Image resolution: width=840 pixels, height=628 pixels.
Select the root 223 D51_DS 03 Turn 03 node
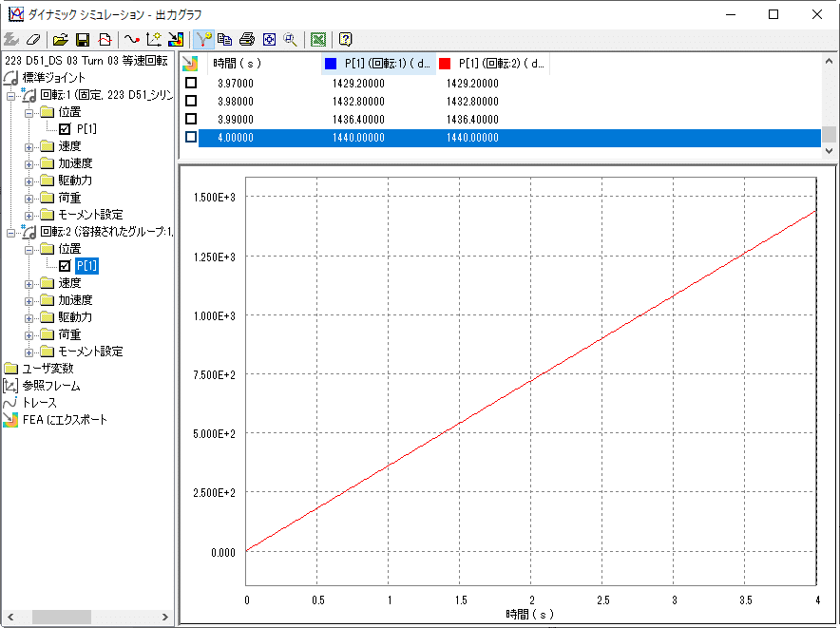click(86, 61)
